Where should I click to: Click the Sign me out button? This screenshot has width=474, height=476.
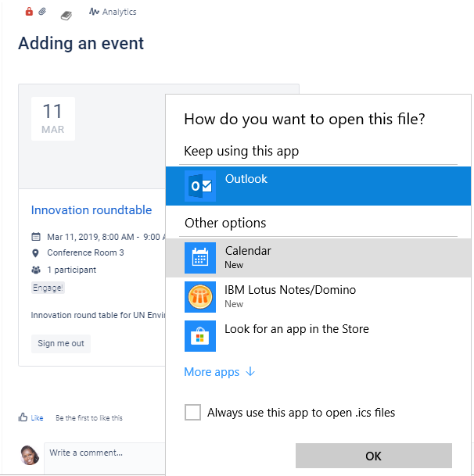click(x=61, y=344)
